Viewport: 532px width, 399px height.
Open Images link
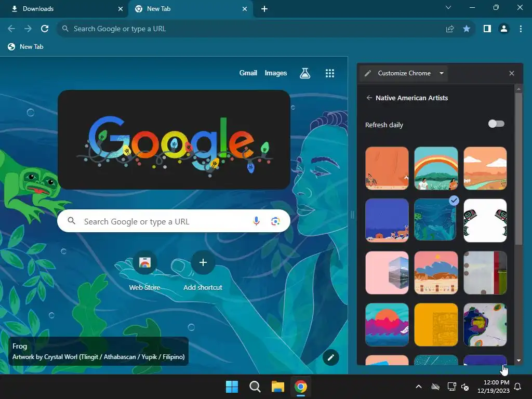[275, 73]
